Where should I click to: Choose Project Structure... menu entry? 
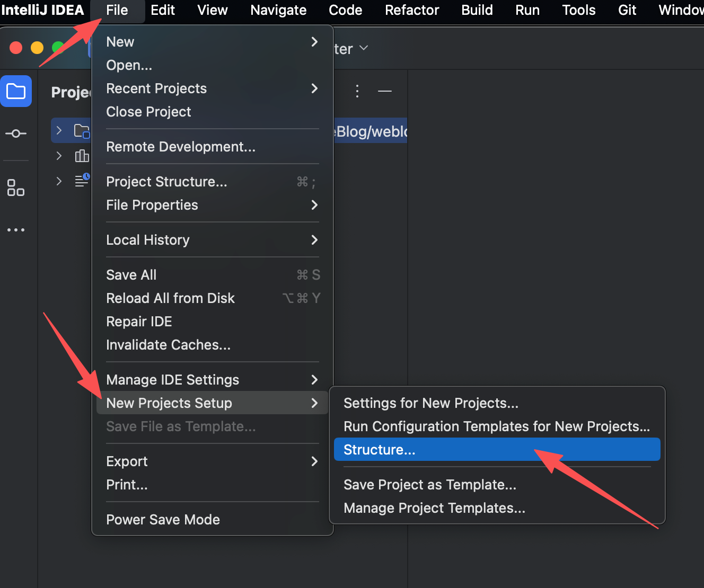coord(166,182)
